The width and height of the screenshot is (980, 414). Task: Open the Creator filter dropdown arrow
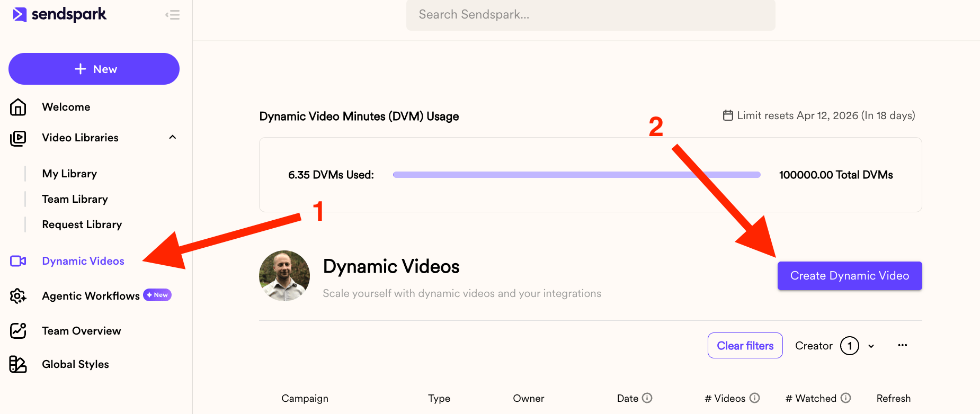coord(871,346)
